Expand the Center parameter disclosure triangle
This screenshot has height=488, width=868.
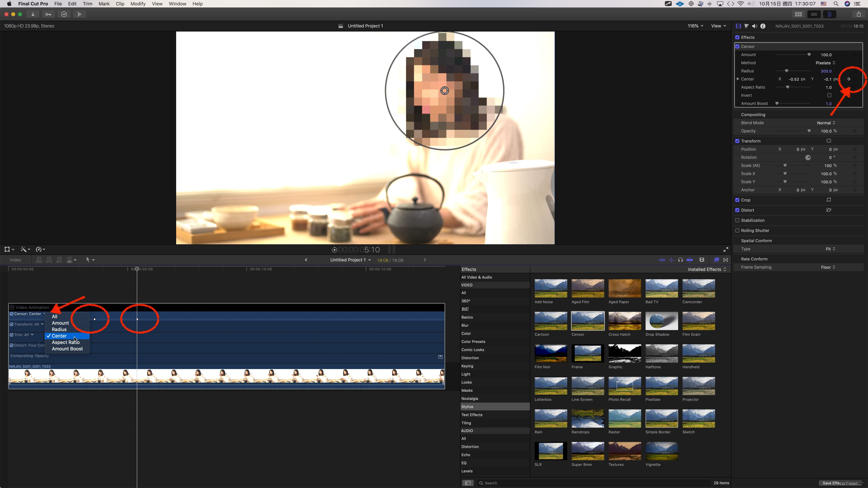(x=738, y=79)
